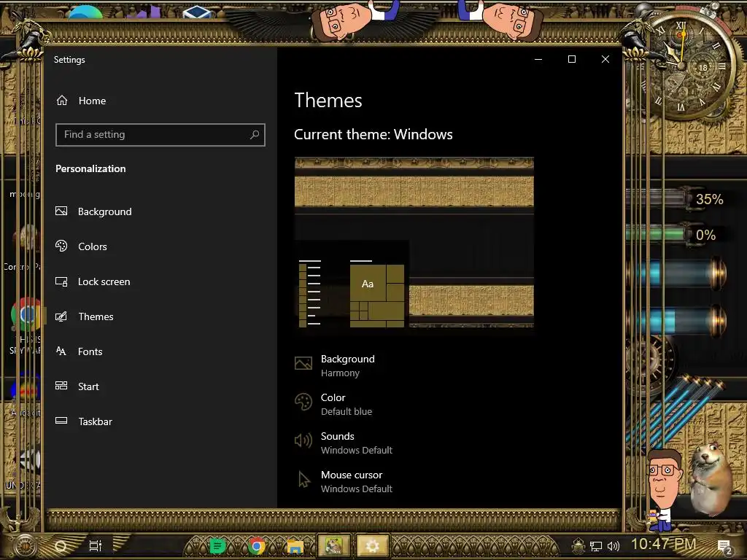Click the pointer icon beside Mouse cursor
Image resolution: width=747 pixels, height=560 pixels.
303,479
